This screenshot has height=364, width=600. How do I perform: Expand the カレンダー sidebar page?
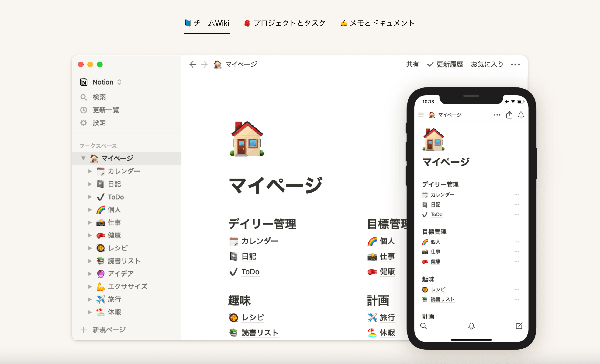(x=90, y=171)
